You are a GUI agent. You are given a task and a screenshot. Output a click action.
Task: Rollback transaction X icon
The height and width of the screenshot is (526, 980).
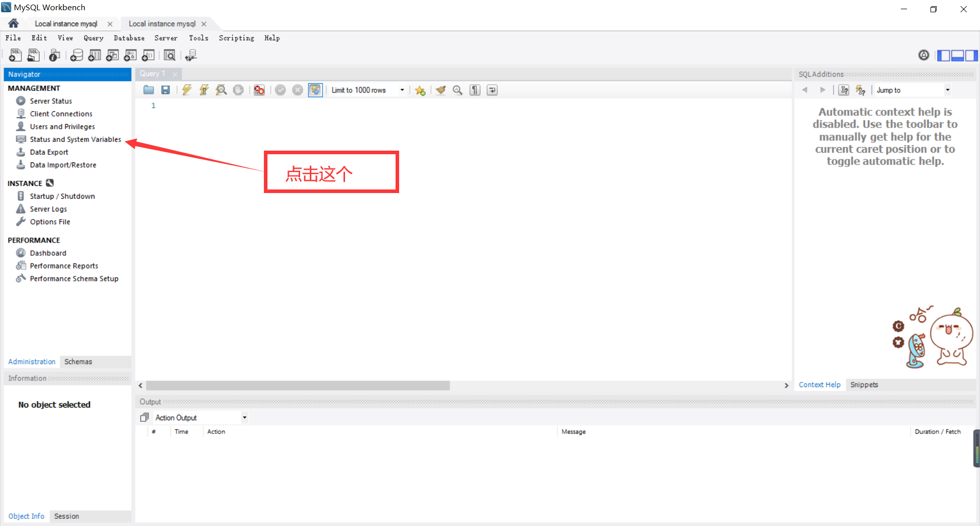point(298,90)
